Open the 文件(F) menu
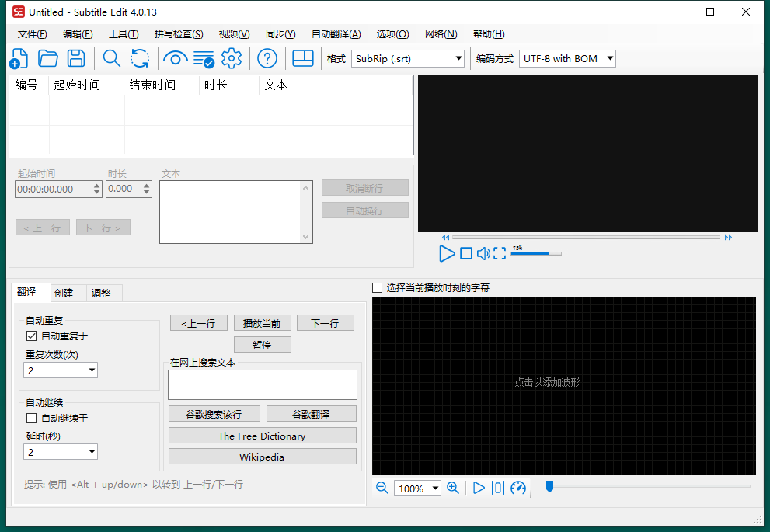Viewport: 770px width, 532px height. (33, 34)
